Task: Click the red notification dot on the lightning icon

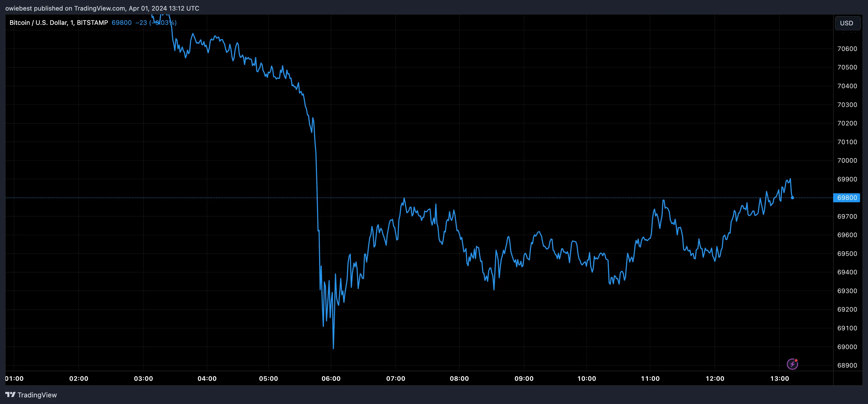Action: click(797, 360)
